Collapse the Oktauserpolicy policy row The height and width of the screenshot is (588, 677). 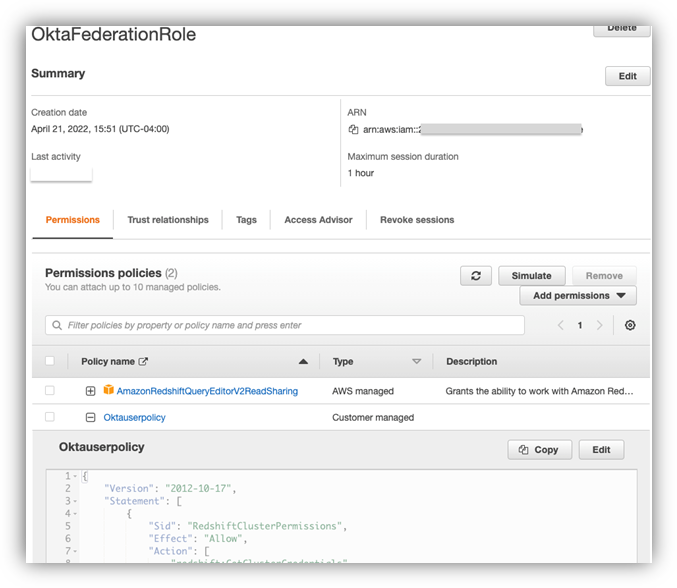point(91,417)
